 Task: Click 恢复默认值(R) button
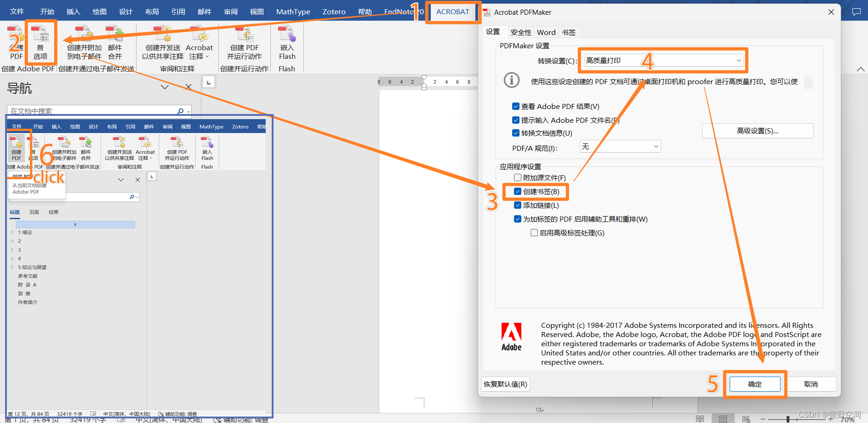(x=505, y=384)
